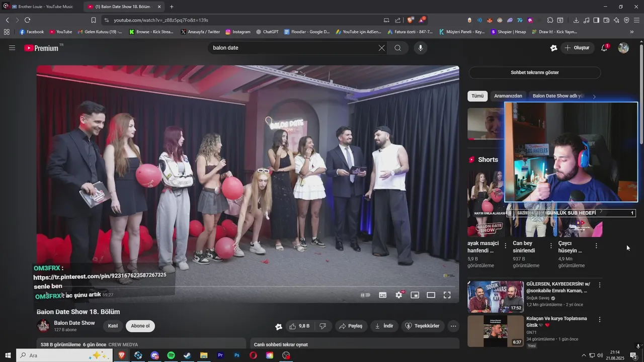Select the 'Balon Date Show adlı' chip
This screenshot has width=644, height=362.
pos(558,96)
